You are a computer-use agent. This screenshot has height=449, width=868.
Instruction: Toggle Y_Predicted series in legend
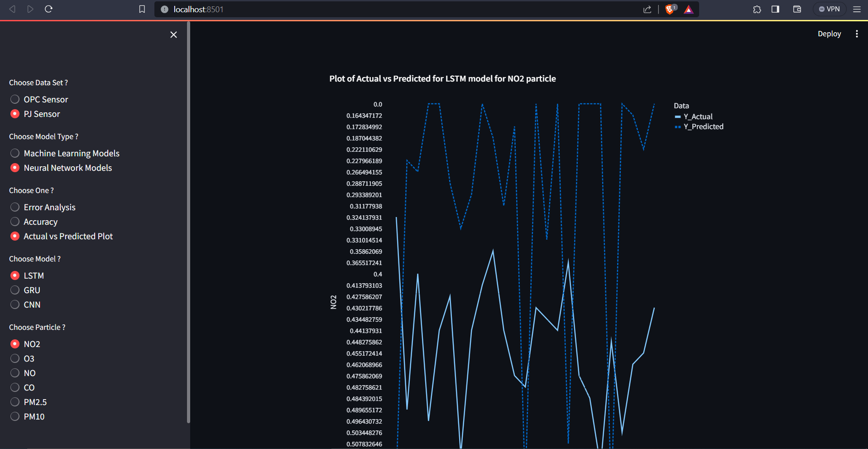[699, 126]
